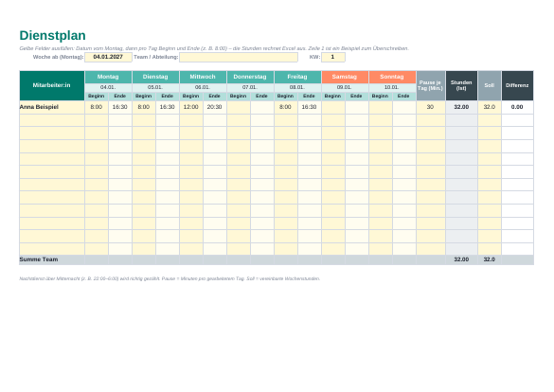Click the instruction line starting 'Gelbe Felder ausfüllen'

pyautogui.click(x=214, y=48)
